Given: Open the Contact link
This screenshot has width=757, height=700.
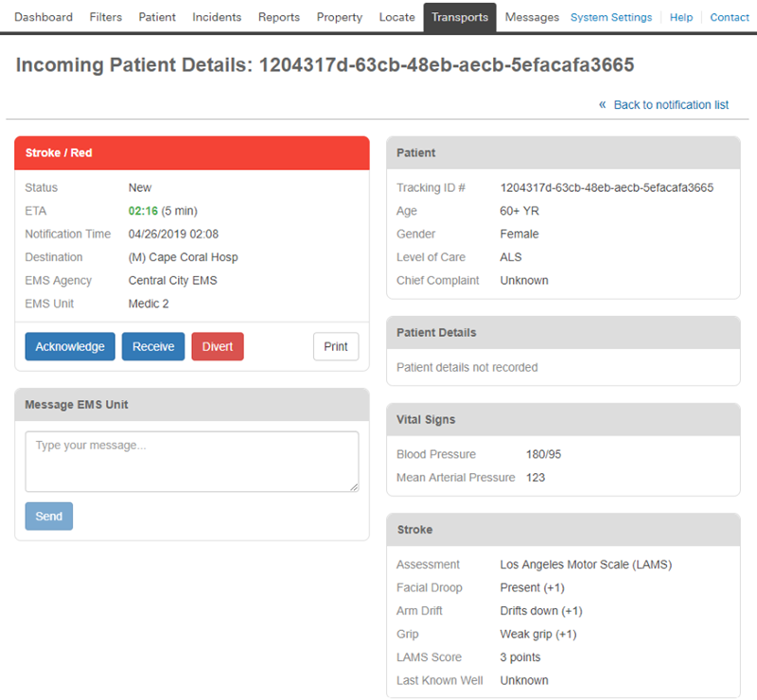Looking at the screenshot, I should coord(730,17).
